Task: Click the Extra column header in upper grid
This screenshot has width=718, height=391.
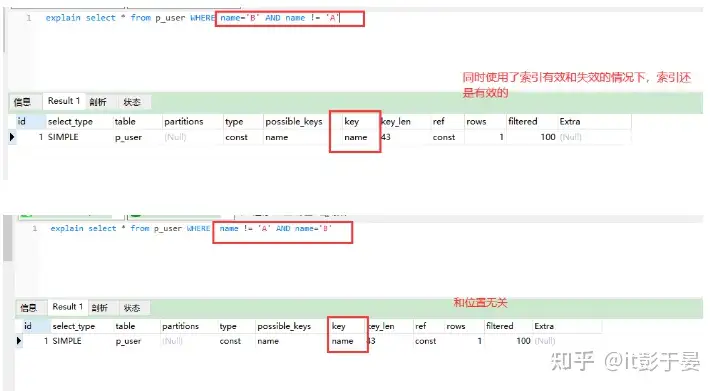Action: pos(594,121)
